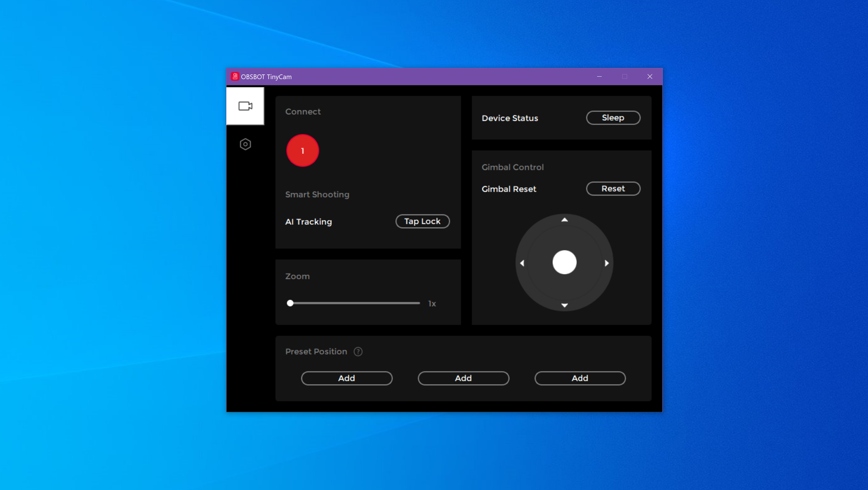868x490 pixels.
Task: Click second Add preset position button
Action: coord(463,378)
